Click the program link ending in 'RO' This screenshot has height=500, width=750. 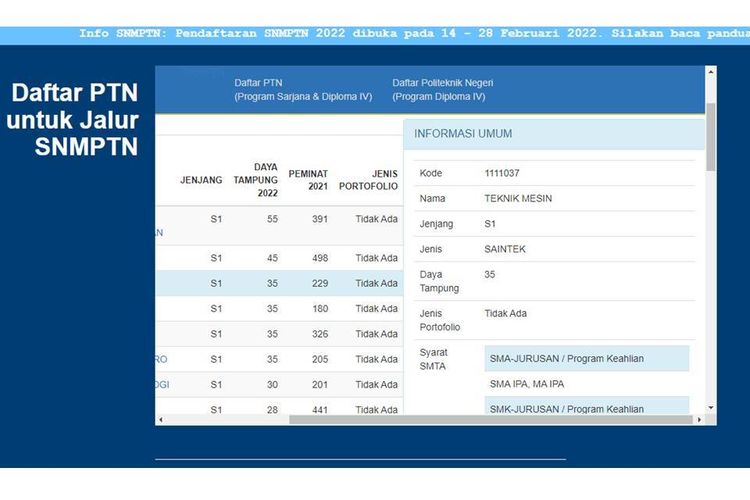tap(161, 359)
